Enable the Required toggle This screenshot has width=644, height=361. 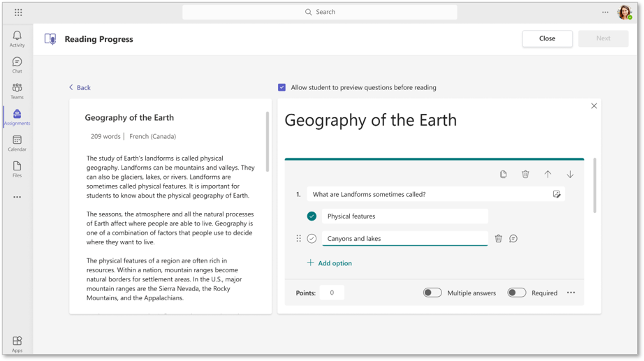coord(516,293)
